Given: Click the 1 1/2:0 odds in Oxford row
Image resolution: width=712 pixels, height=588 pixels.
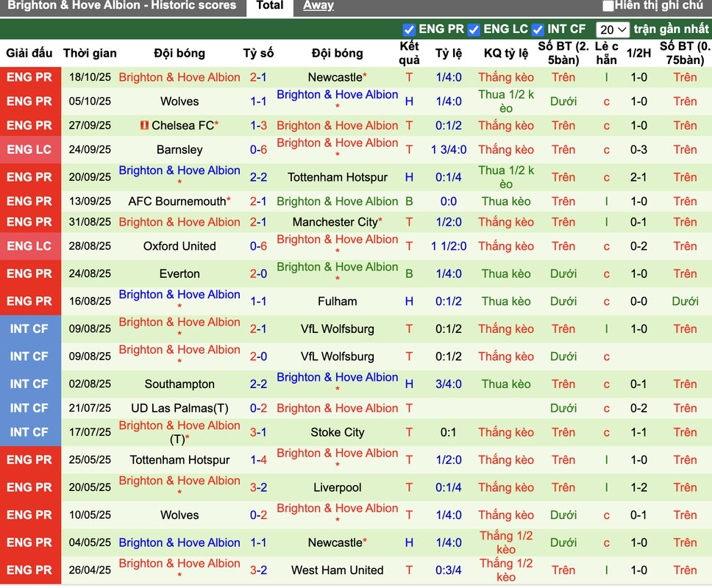Looking at the screenshot, I should point(449,246).
